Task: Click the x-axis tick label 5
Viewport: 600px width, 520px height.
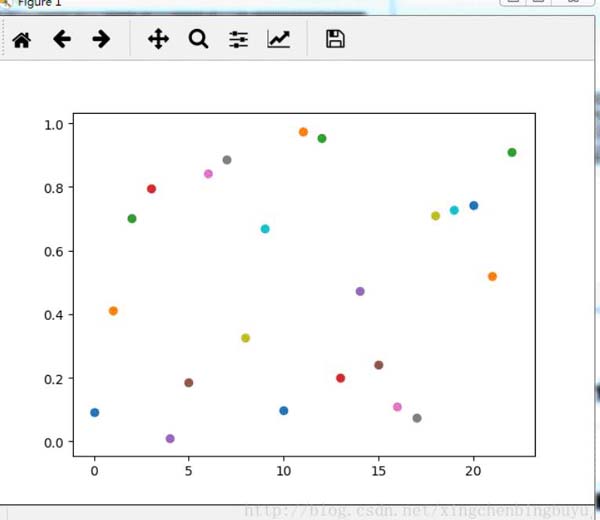Action: pyautogui.click(x=188, y=471)
